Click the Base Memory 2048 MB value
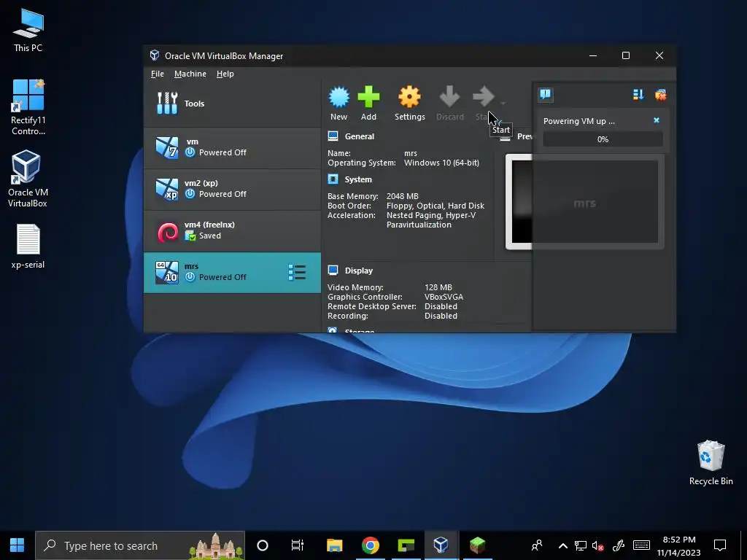This screenshot has width=747, height=560. 403,196
